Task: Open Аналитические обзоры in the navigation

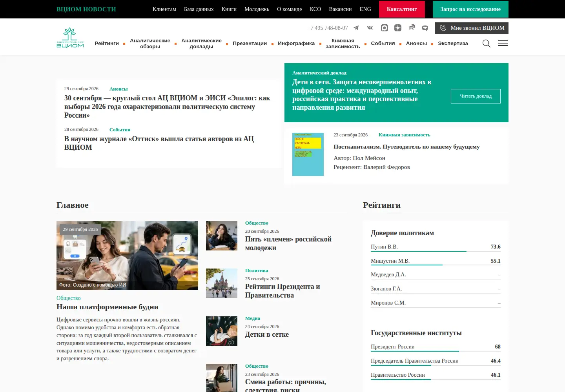Action: coord(150,44)
